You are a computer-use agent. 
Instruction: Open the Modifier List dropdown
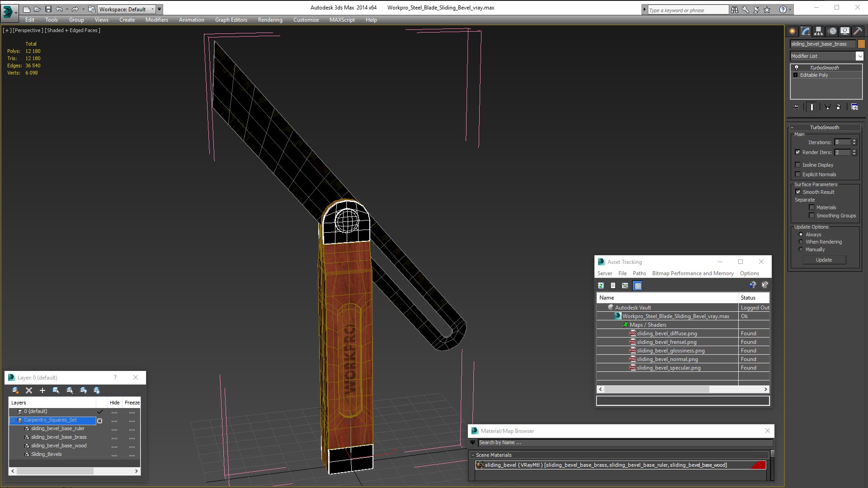click(826, 56)
